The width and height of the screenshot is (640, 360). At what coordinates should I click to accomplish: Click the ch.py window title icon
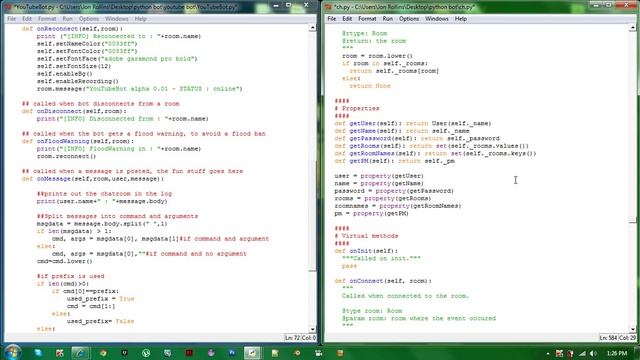point(328,7)
